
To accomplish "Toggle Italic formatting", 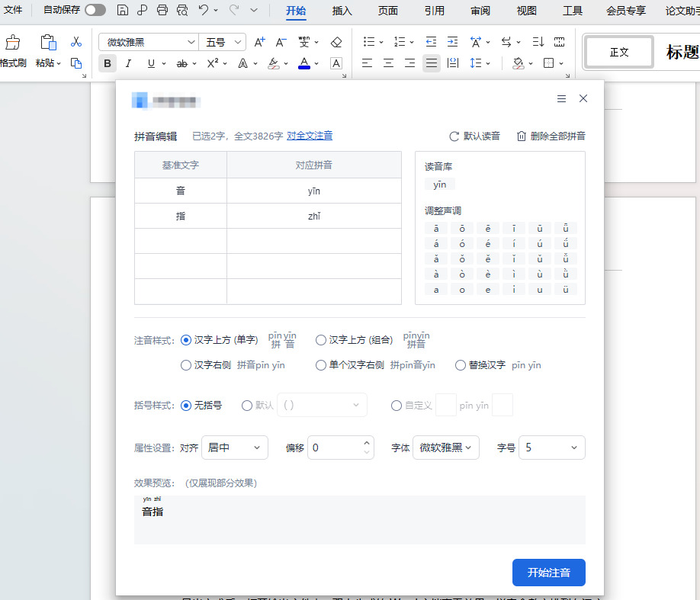I will [129, 63].
